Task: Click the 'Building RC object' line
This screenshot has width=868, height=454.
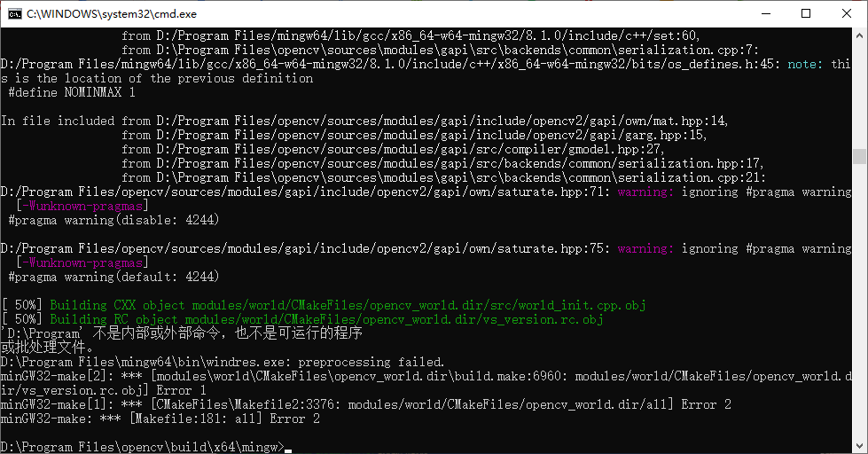Action: (x=302, y=319)
